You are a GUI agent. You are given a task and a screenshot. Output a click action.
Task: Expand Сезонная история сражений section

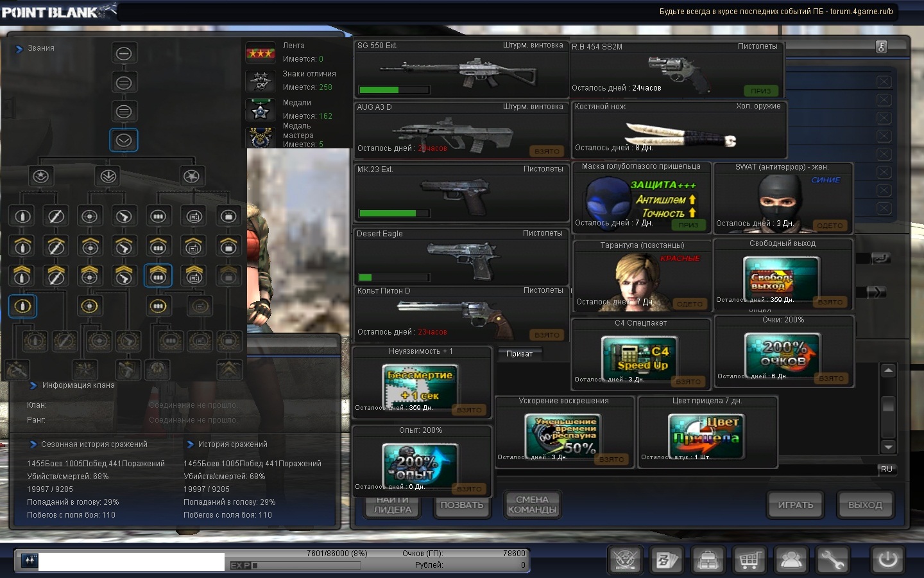(x=33, y=444)
